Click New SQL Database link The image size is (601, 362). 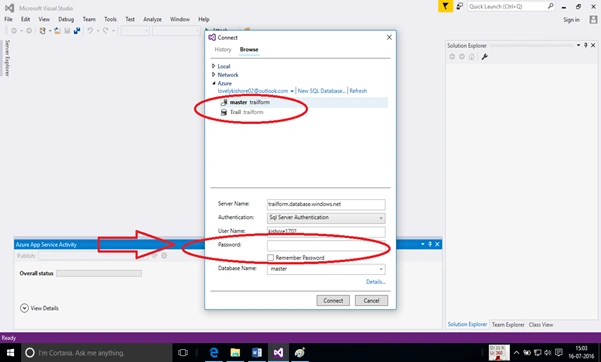pos(322,91)
